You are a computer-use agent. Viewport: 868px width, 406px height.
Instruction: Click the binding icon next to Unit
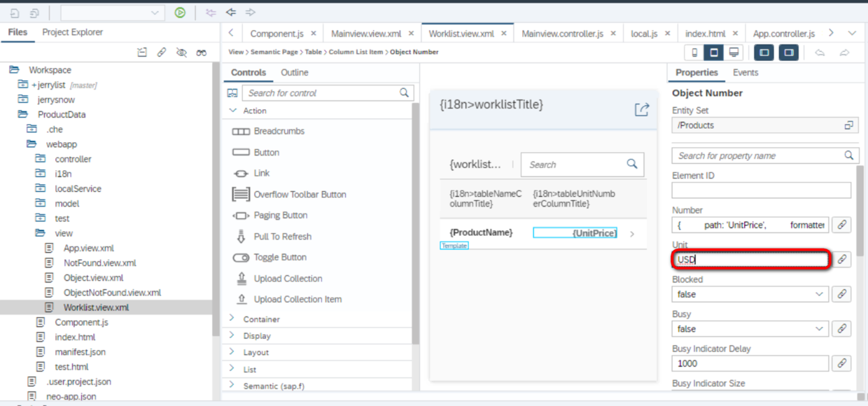(x=842, y=260)
